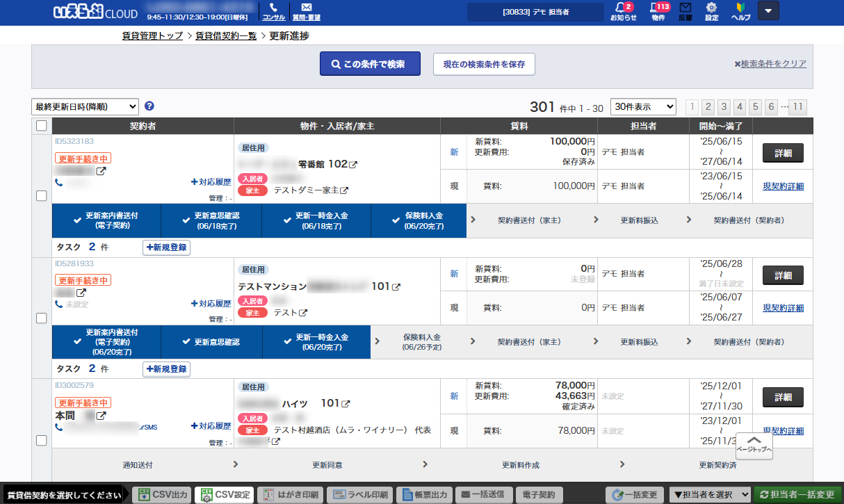This screenshot has width=844, height=504.
Task: Open the 最終更新日時(降順) sort dropdown
Action: (85, 106)
